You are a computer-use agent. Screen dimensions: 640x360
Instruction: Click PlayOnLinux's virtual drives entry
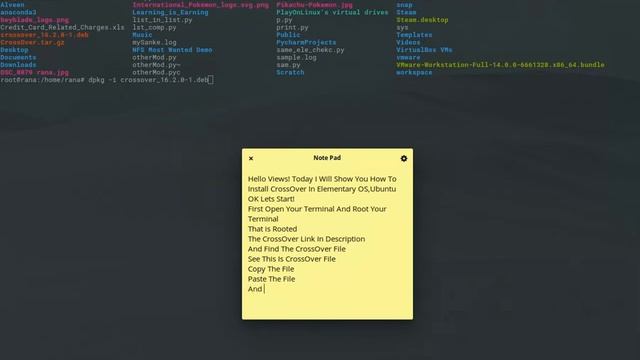(332, 13)
